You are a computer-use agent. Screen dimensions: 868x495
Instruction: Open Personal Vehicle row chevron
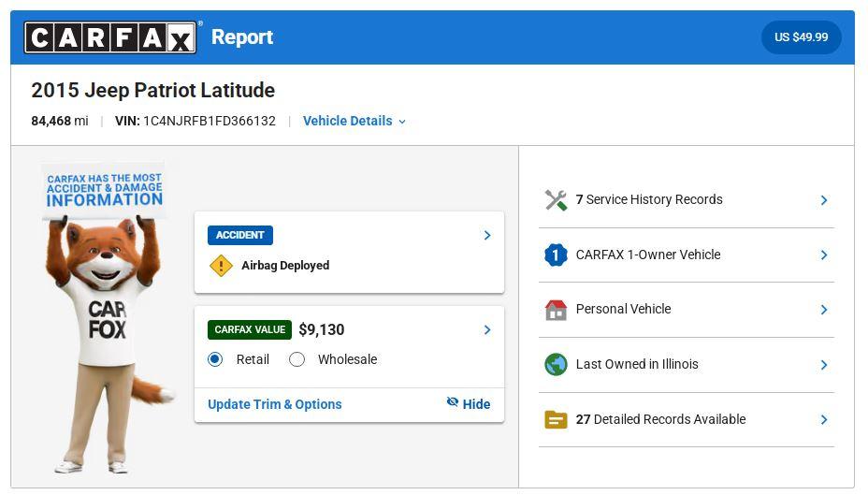pos(824,310)
